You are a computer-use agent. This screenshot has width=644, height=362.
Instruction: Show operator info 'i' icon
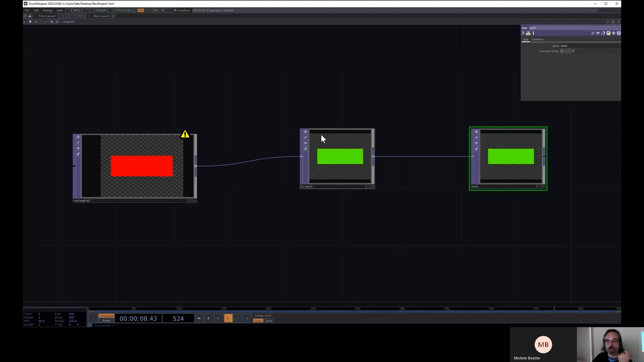533,33
